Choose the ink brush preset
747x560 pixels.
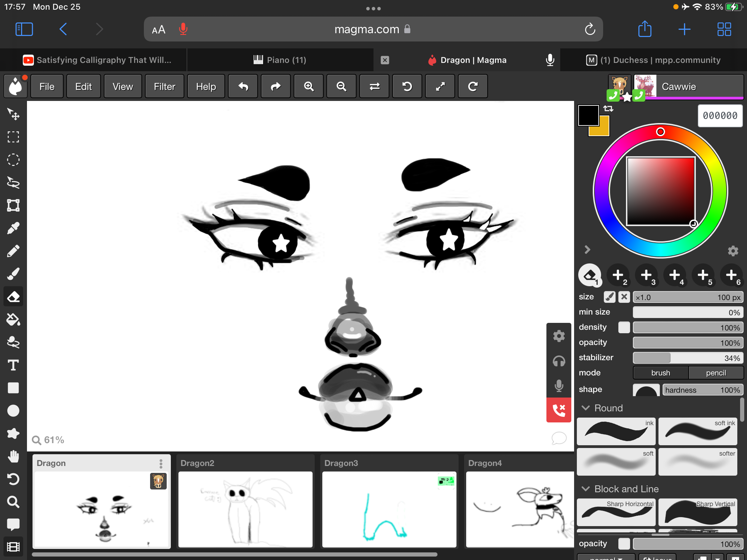click(616, 431)
